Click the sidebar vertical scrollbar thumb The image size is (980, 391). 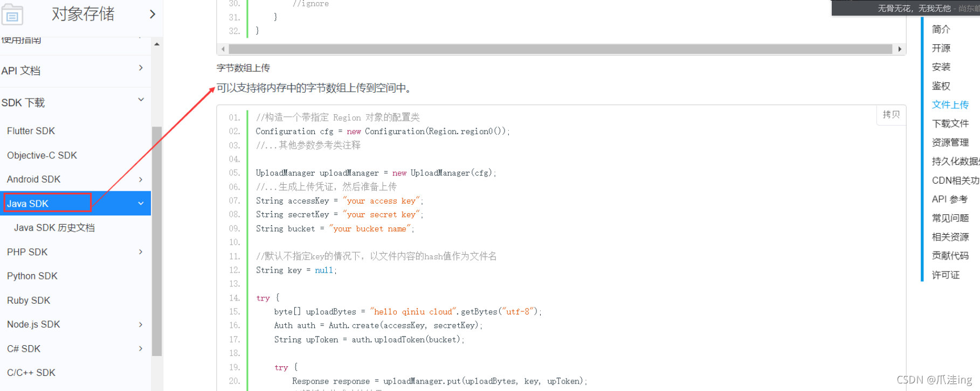pyautogui.click(x=157, y=241)
